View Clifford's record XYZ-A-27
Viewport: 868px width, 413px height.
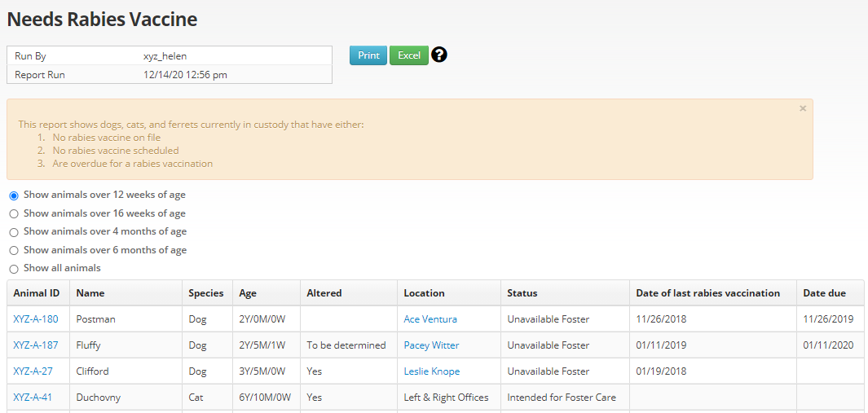pyautogui.click(x=33, y=371)
